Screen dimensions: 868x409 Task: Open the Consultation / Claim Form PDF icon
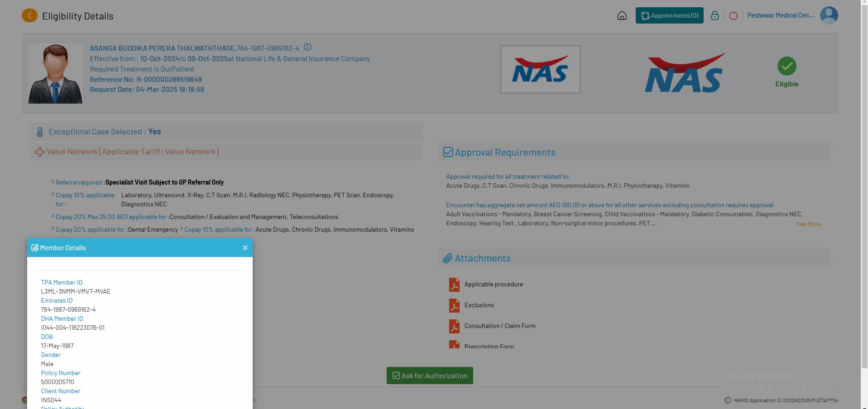click(454, 326)
